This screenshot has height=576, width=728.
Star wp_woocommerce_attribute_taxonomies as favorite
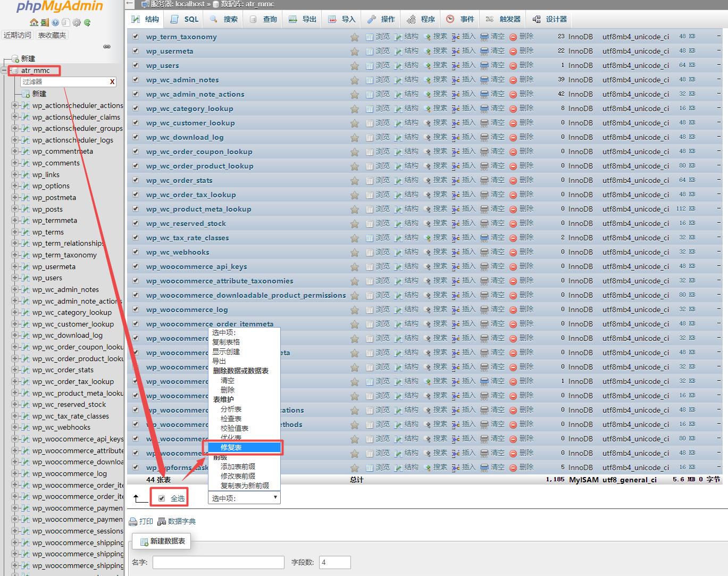coord(354,281)
